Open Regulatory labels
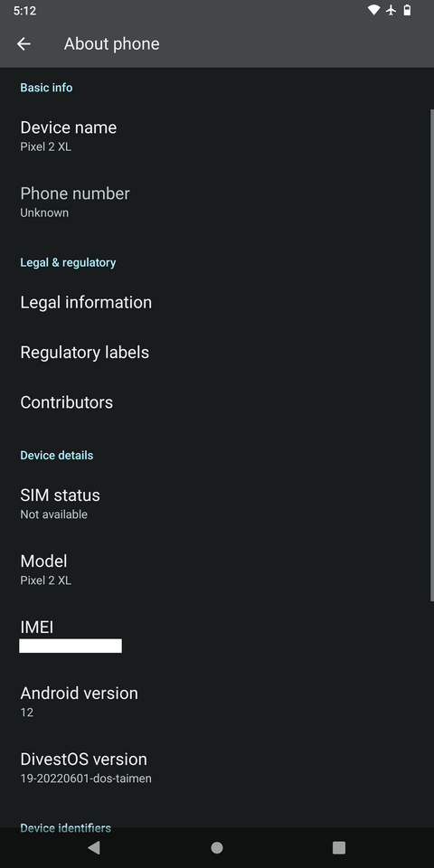The height and width of the screenshot is (868, 434). pyautogui.click(x=215, y=352)
